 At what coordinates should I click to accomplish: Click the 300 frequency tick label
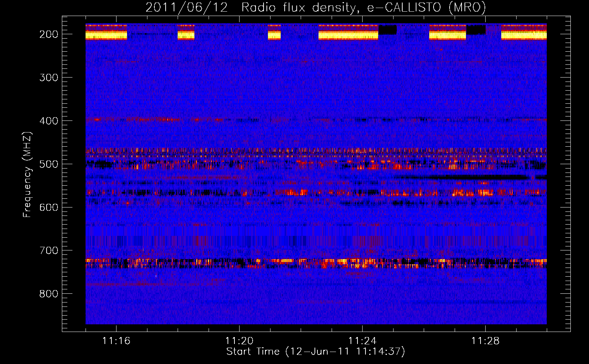click(49, 78)
